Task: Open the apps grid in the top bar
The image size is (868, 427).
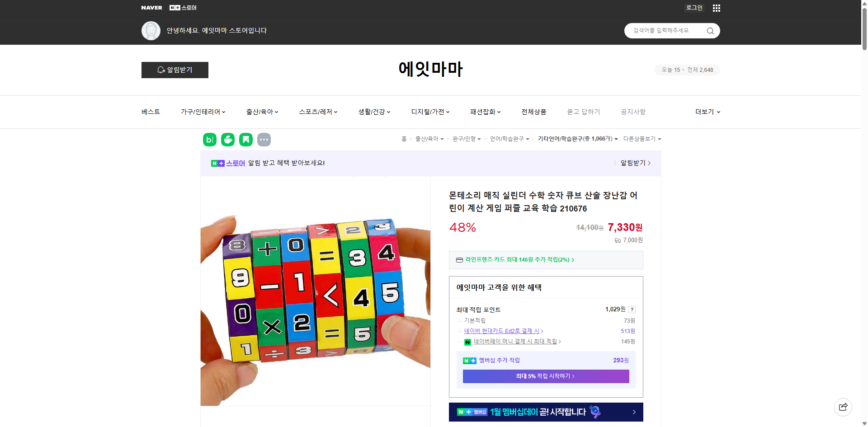Action: point(716,8)
